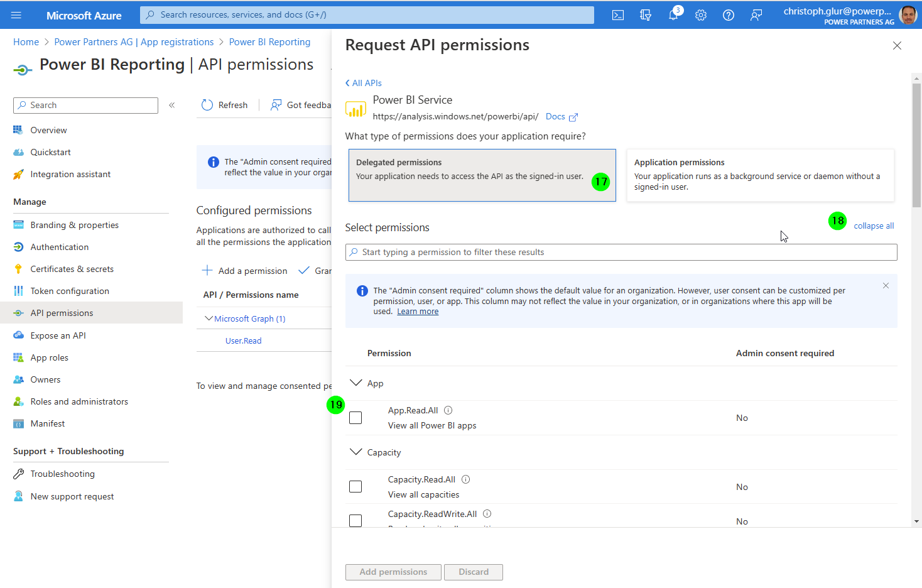Screen dimensions: 922x588
Task: Click the Add permissions button
Action: [x=393, y=572]
